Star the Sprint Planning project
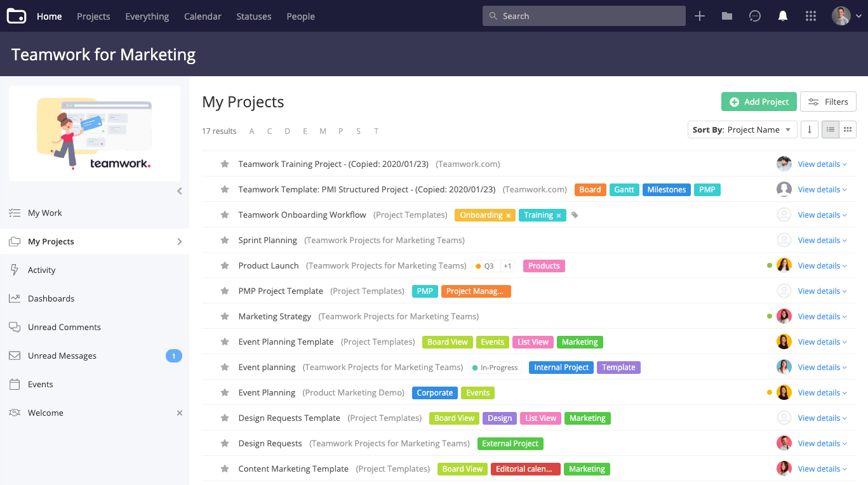 224,241
